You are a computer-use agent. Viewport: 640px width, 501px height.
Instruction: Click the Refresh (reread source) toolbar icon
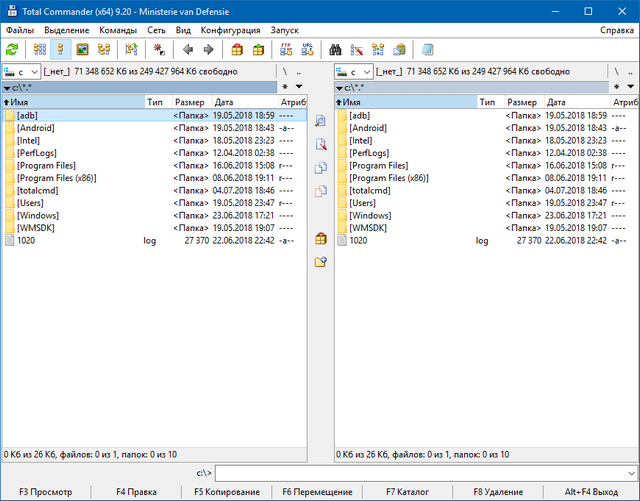(12, 49)
